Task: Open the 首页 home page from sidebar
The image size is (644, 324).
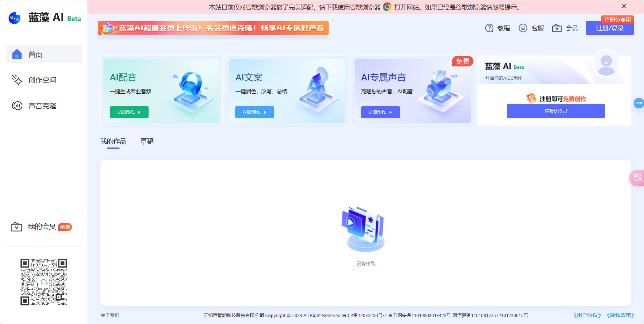Action: click(35, 54)
